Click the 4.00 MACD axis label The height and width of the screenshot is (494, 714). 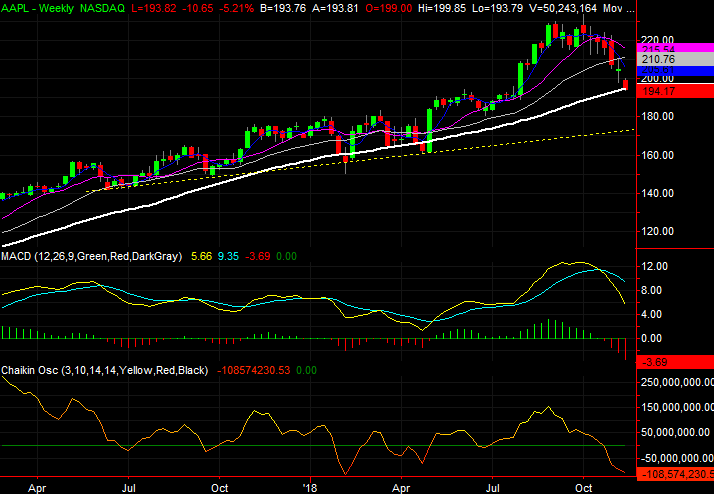click(653, 315)
